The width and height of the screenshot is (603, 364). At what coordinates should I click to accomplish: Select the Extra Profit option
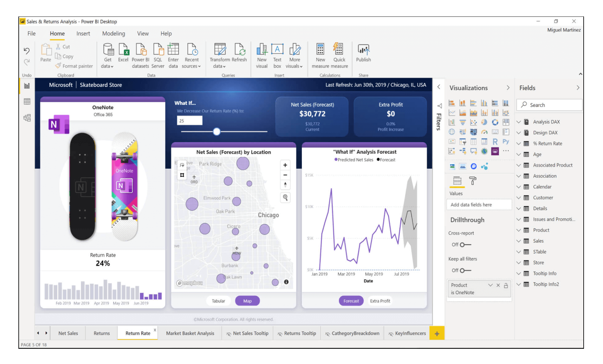(380, 301)
